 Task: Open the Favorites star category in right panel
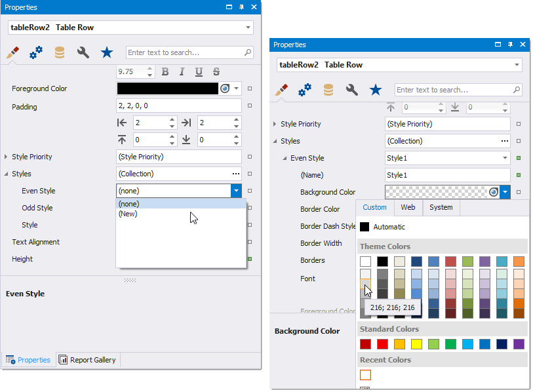[376, 90]
